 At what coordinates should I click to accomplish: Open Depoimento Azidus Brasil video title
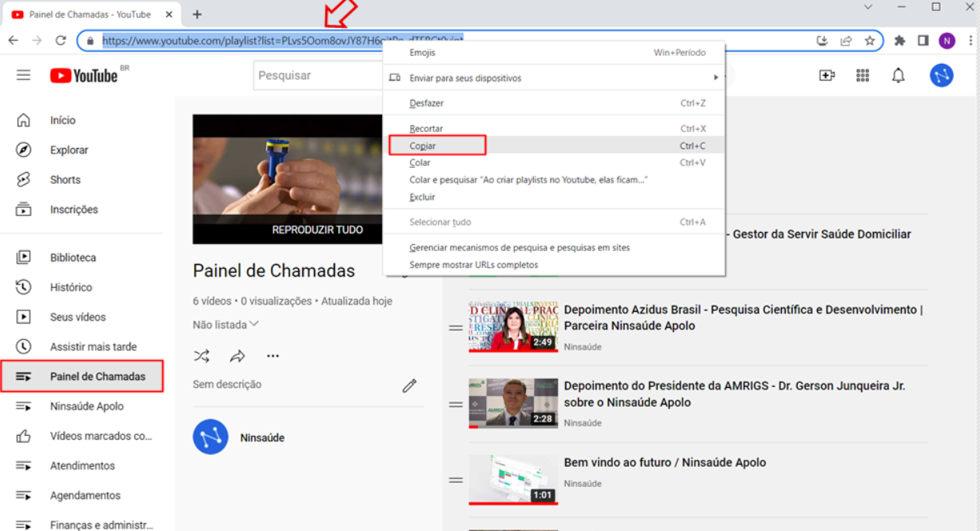(743, 317)
